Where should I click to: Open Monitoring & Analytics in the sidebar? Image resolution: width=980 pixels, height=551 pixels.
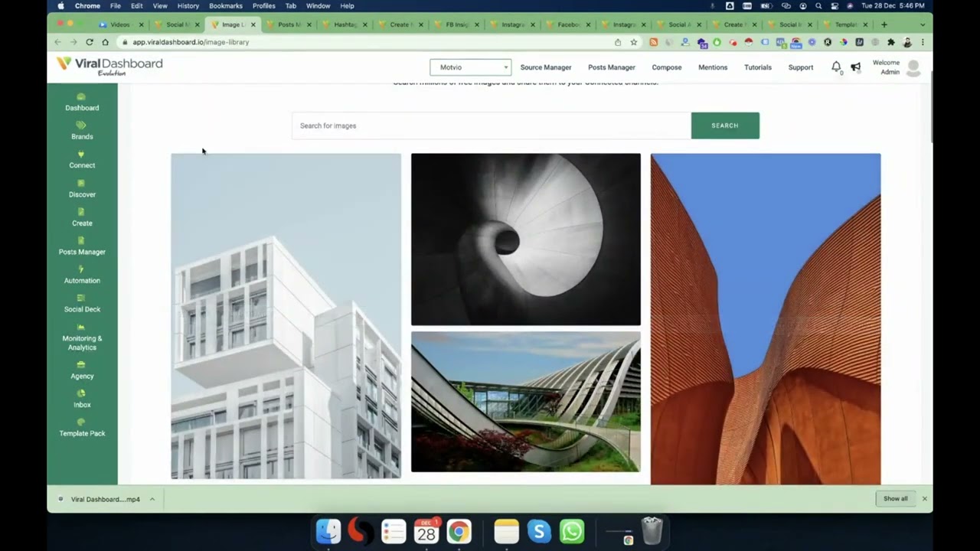tap(82, 337)
